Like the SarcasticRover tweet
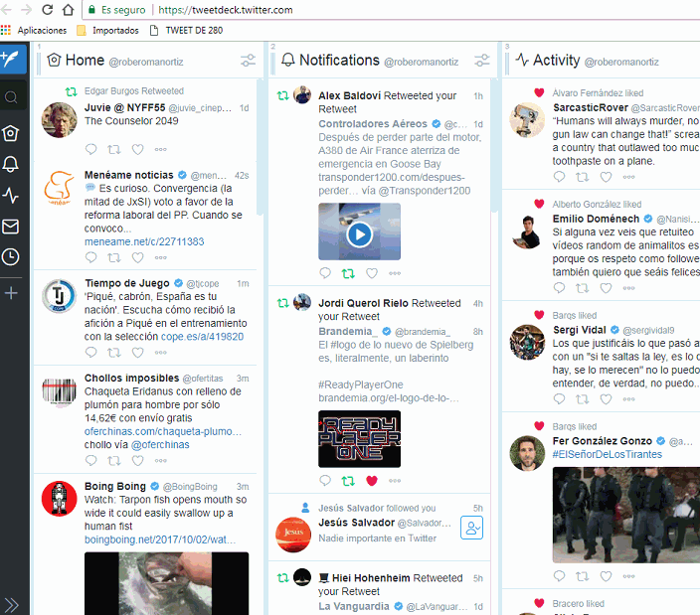This screenshot has height=615, width=700. [x=606, y=177]
